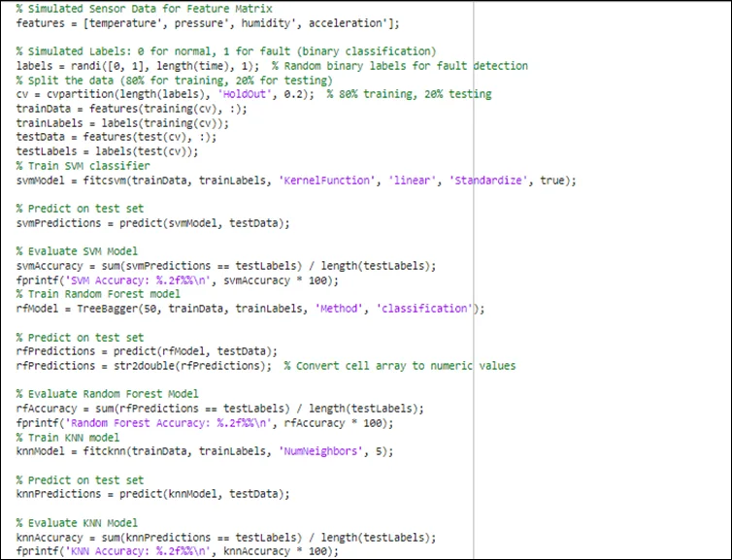Click the comment "% Evaluate Random Forest Model"
This screenshot has width=732, height=560.
(x=108, y=394)
